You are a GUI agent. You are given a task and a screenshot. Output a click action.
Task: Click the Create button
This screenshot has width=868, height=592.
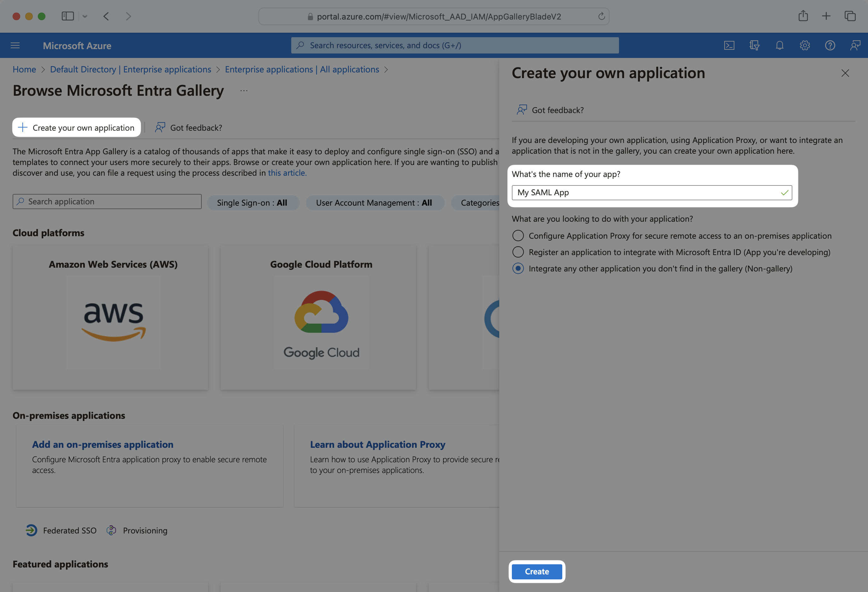click(537, 572)
